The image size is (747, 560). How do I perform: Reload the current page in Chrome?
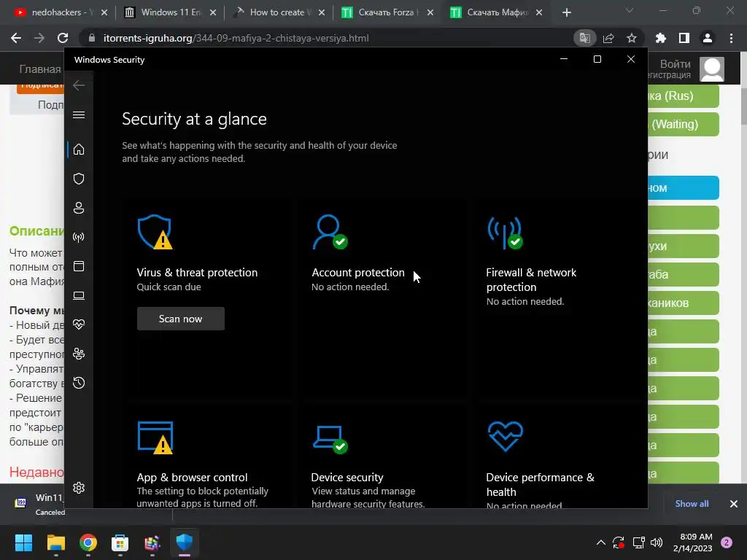(63, 38)
